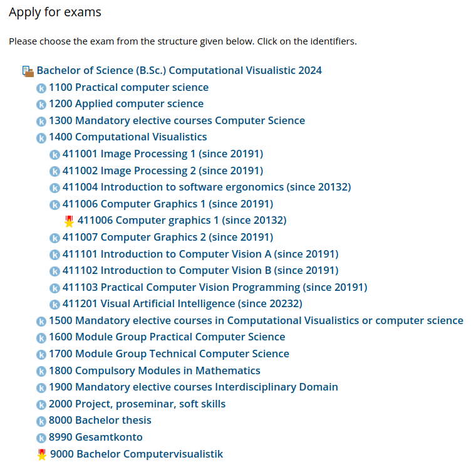Expand 1800 Compulsory Modules in Mathematics
The width and height of the screenshot is (476, 467).
[x=154, y=370]
